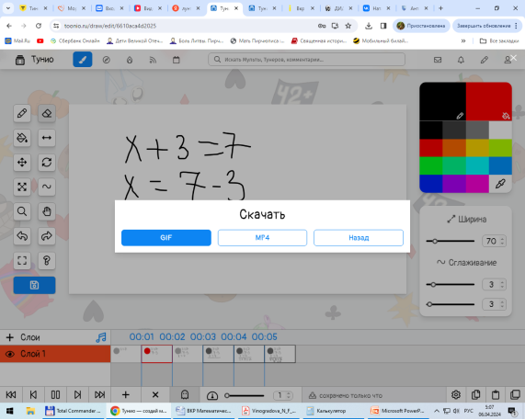Select the eraser tool
The image size is (525, 420).
[x=47, y=113]
